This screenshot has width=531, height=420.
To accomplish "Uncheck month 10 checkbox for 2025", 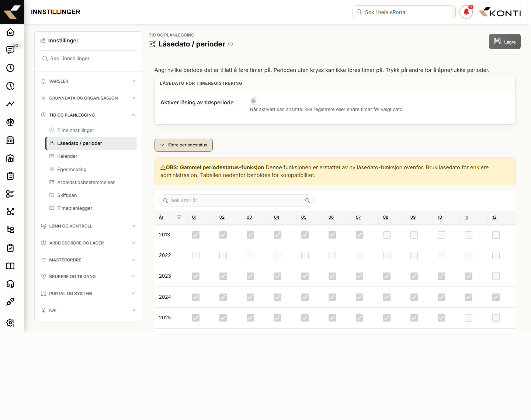I will click(441, 318).
